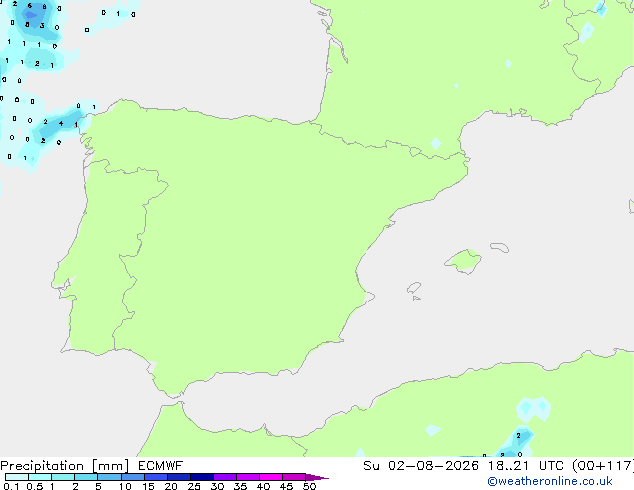Select legend swatch between 45 and 50
634x490 pixels.
[x=294, y=477]
